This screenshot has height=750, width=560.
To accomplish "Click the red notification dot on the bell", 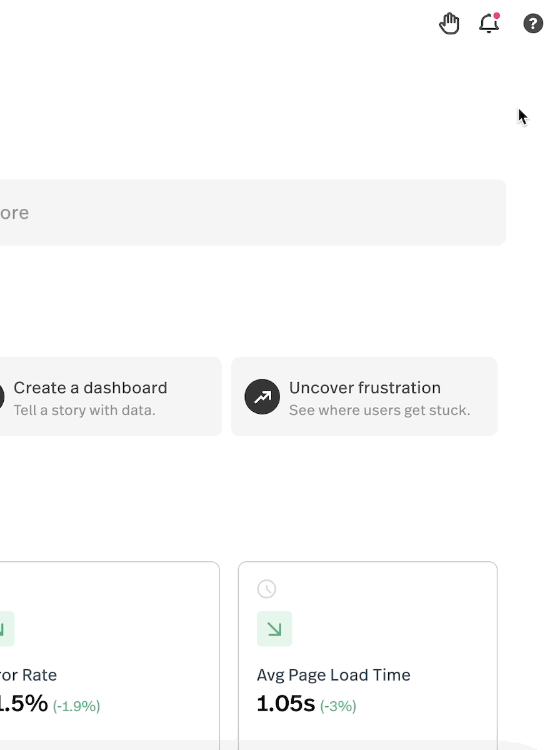I will click(x=497, y=16).
